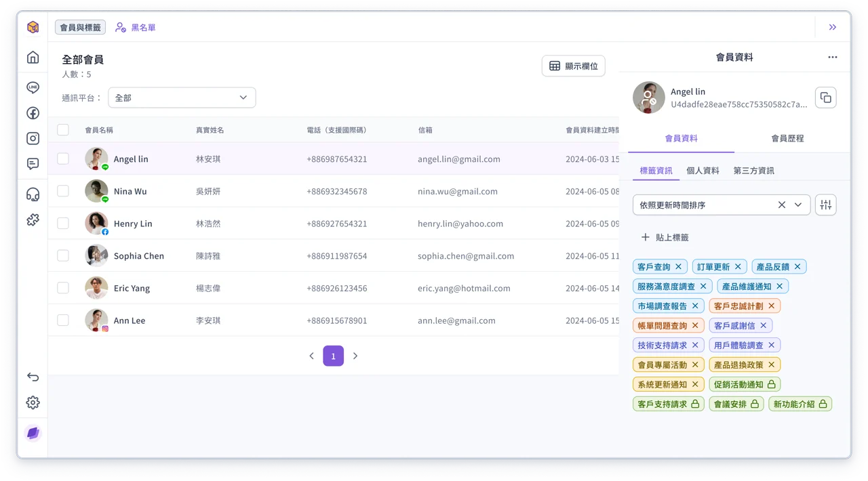868x481 pixels.
Task: Toggle the select-all checkbox in table header
Action: (x=63, y=129)
